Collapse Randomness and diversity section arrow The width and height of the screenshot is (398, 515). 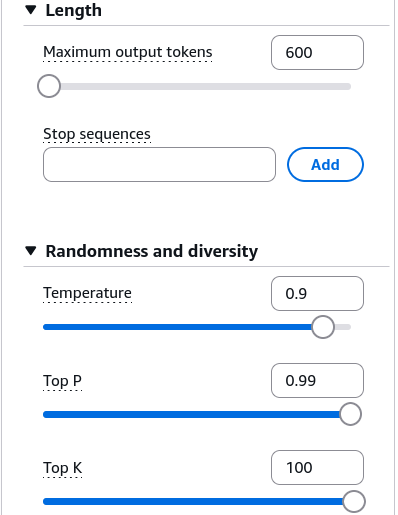[x=31, y=251]
